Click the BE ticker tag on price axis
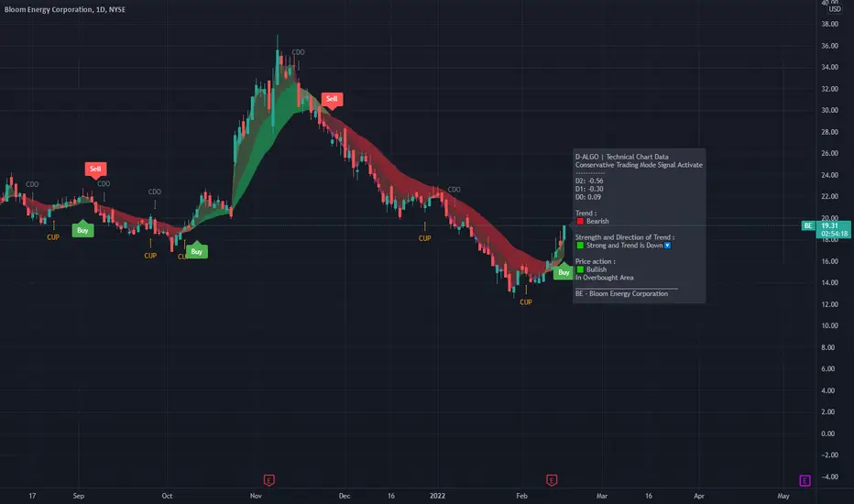The height and width of the screenshot is (504, 854). point(808,225)
